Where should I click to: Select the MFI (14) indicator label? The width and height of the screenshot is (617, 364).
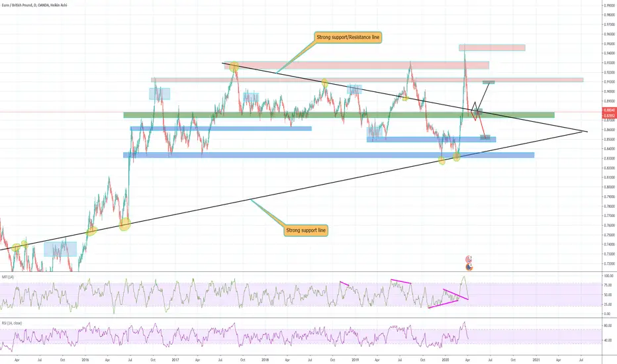[x=8, y=277]
